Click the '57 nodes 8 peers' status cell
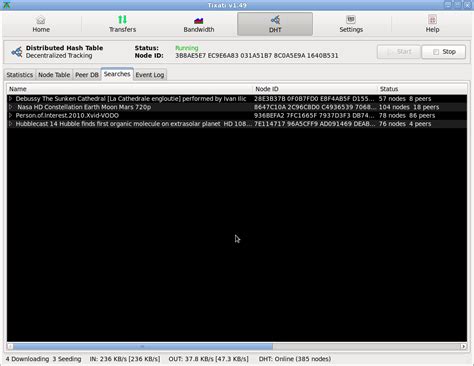The height and width of the screenshot is (366, 474). point(405,99)
